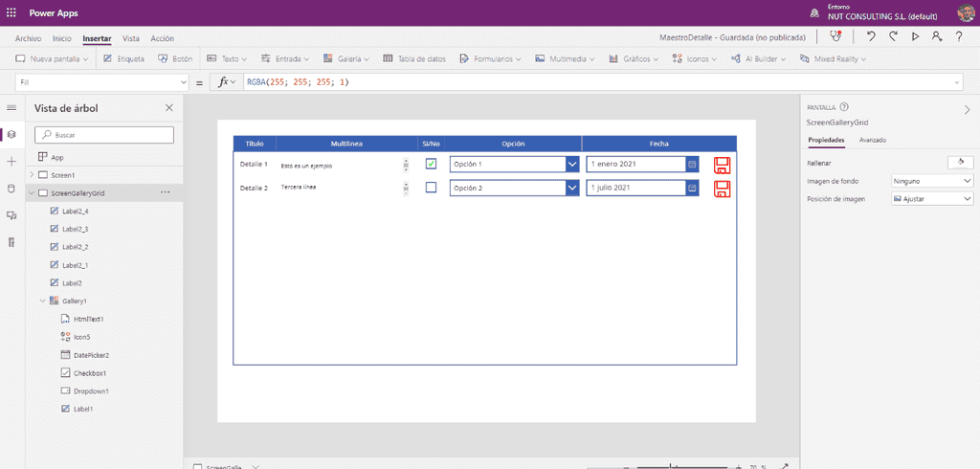
Task: Toggle the ScreenGalle checkbox in bottom bar
Action: pyautogui.click(x=197, y=466)
